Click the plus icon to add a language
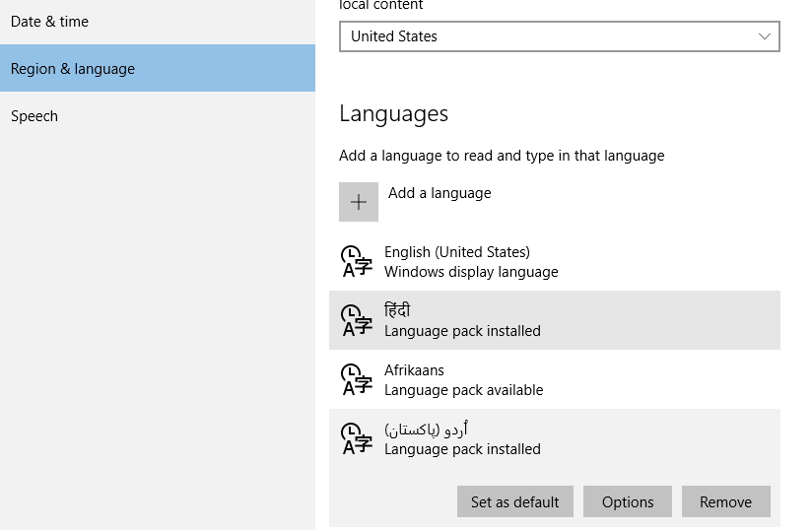Screen dimensions: 812x530 (359, 202)
